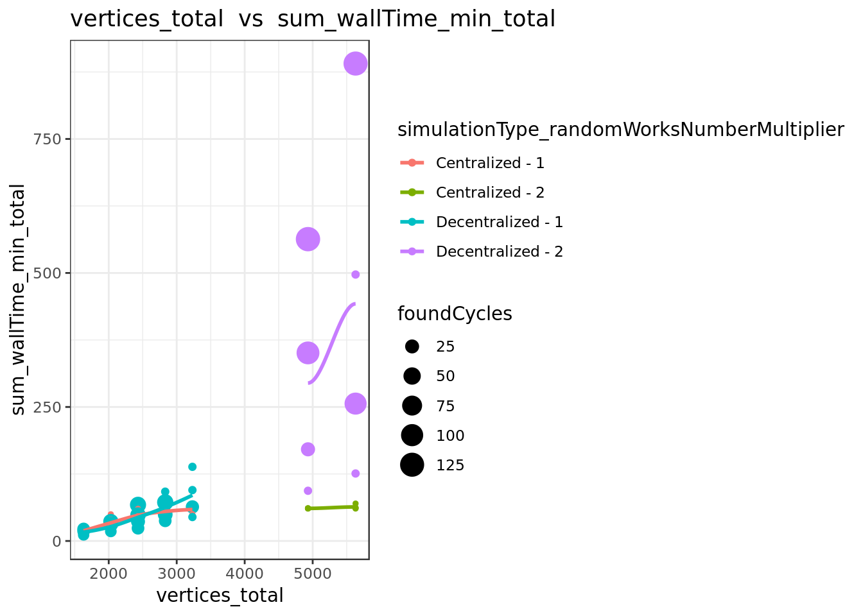863x616 pixels.
Task: Click the x-axis tick label 3000
Action: tap(177, 572)
